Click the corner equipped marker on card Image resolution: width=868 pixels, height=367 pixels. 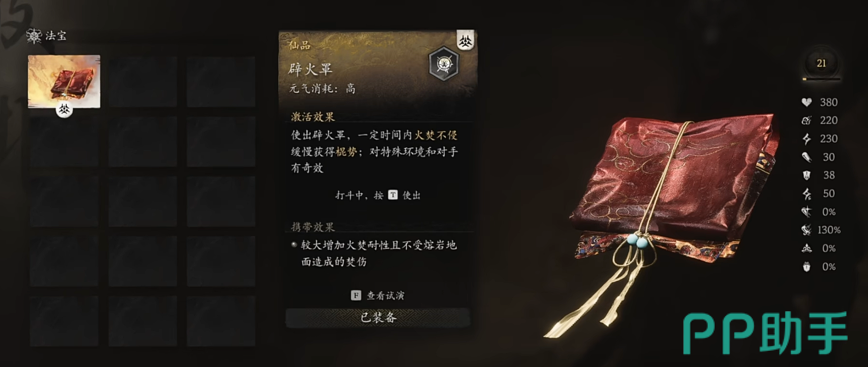click(x=465, y=41)
